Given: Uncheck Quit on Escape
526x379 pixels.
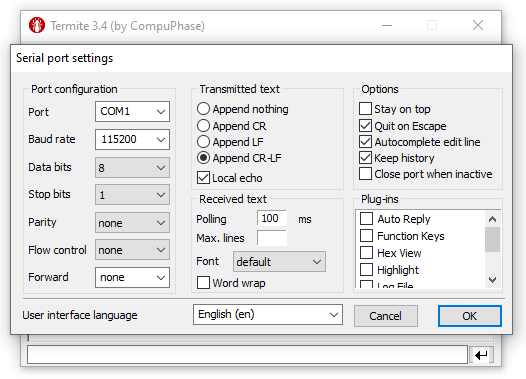Looking at the screenshot, I should [x=365, y=125].
